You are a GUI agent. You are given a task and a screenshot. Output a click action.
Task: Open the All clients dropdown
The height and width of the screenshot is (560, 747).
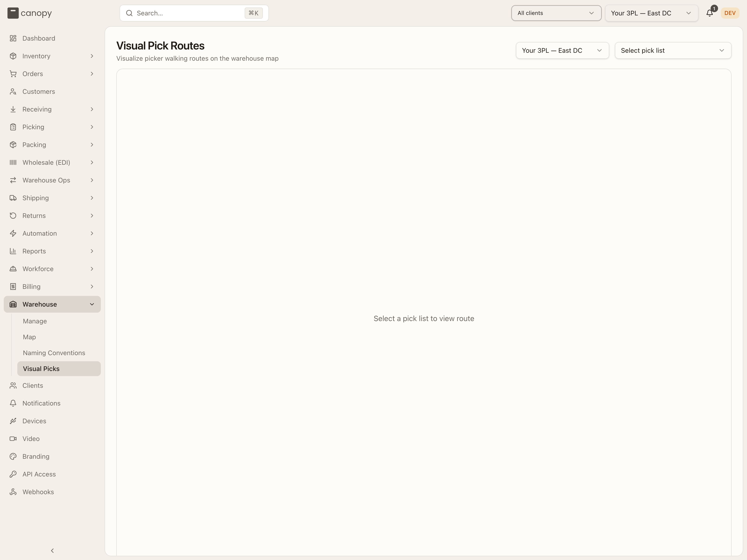(x=556, y=13)
